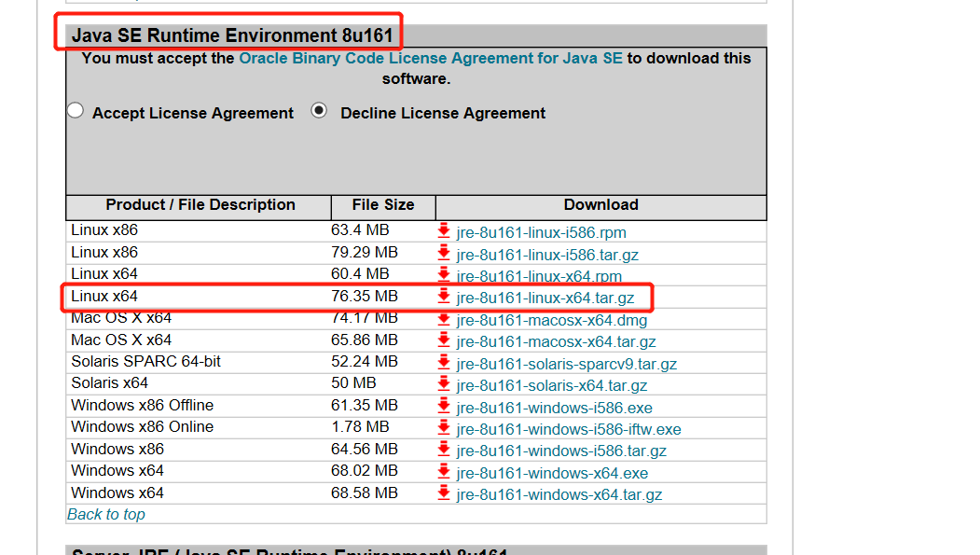The width and height of the screenshot is (980, 555).
Task: Open Oracle Binary Code License Agreement link
Action: click(431, 58)
